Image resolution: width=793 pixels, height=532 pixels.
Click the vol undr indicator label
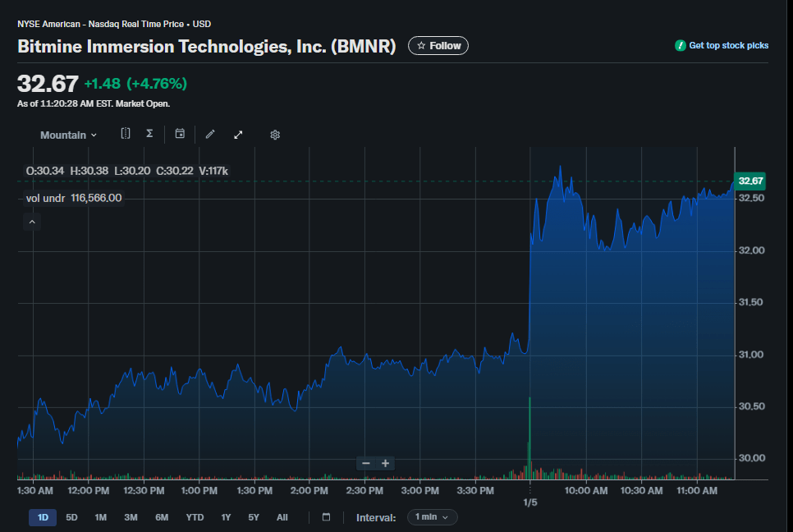pyautogui.click(x=45, y=198)
